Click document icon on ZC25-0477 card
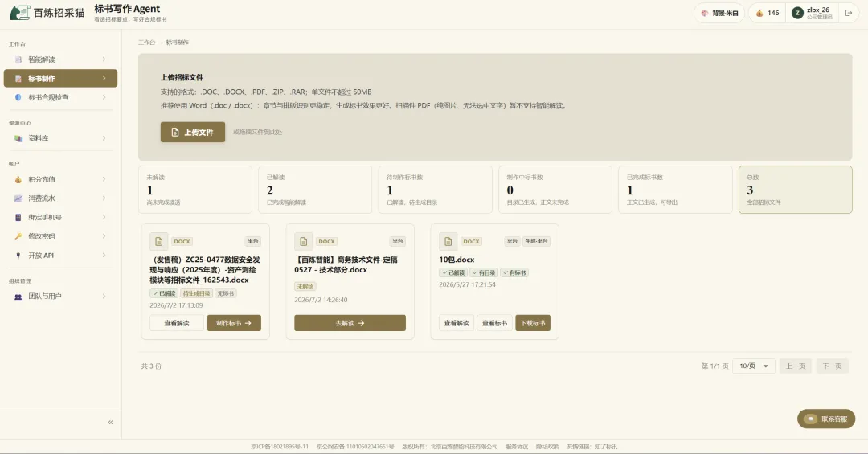Image resolution: width=868 pixels, height=454 pixels. coord(159,241)
